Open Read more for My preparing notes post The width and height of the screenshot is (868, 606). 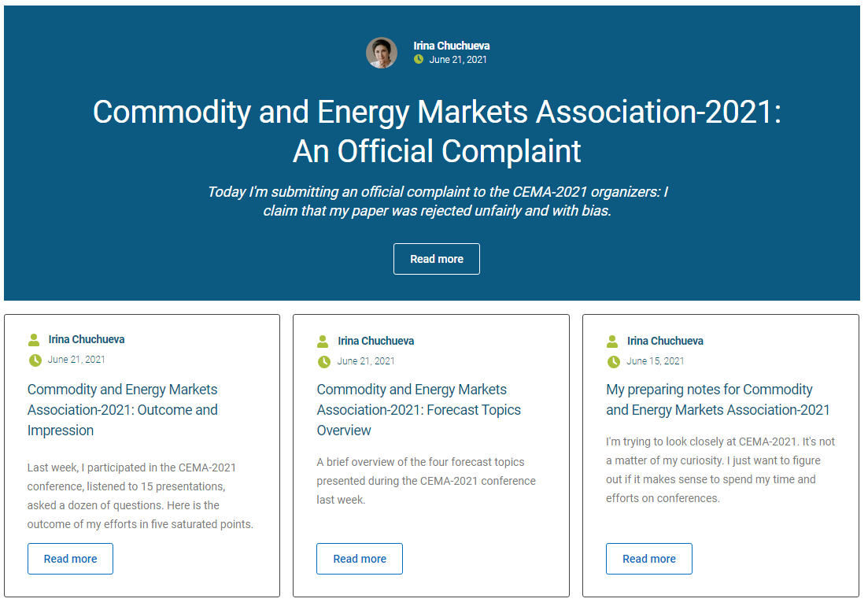[648, 559]
